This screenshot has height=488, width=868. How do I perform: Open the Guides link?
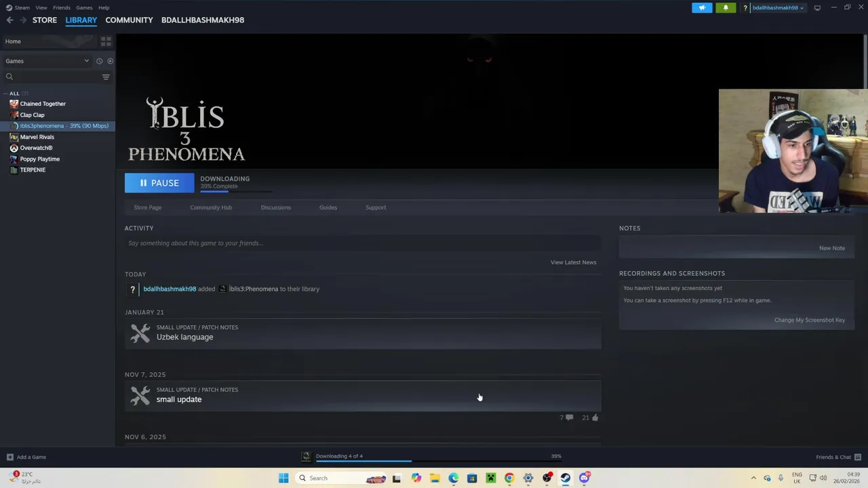pos(328,207)
